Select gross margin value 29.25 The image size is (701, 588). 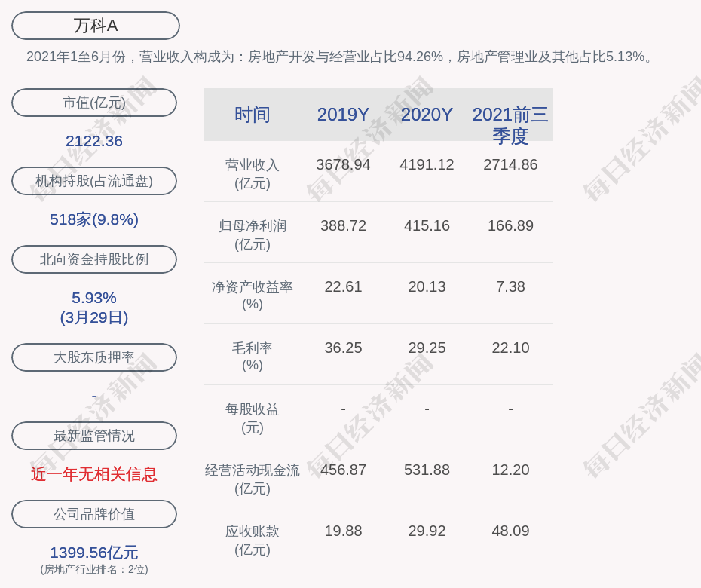coord(427,348)
